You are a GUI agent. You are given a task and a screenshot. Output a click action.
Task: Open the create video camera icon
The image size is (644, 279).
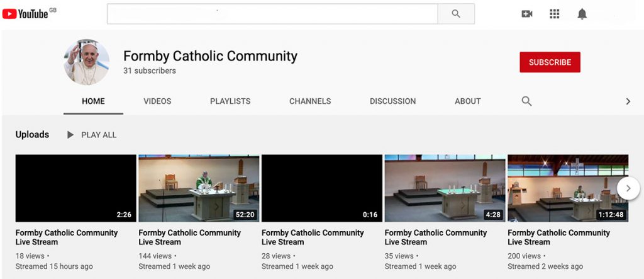[x=527, y=14]
